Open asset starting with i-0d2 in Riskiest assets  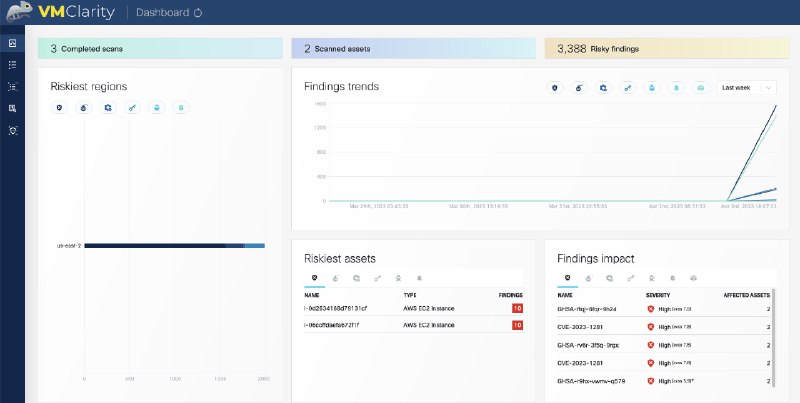[336, 309]
